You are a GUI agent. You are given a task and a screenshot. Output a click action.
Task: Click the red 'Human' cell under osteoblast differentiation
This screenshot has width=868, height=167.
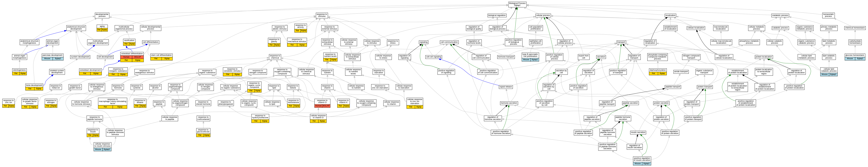[x=126, y=57]
